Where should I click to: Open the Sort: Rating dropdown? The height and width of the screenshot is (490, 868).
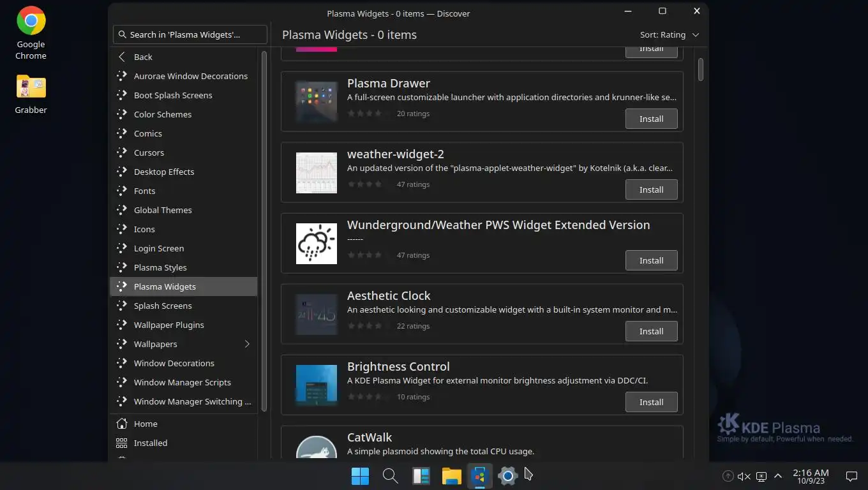point(670,34)
